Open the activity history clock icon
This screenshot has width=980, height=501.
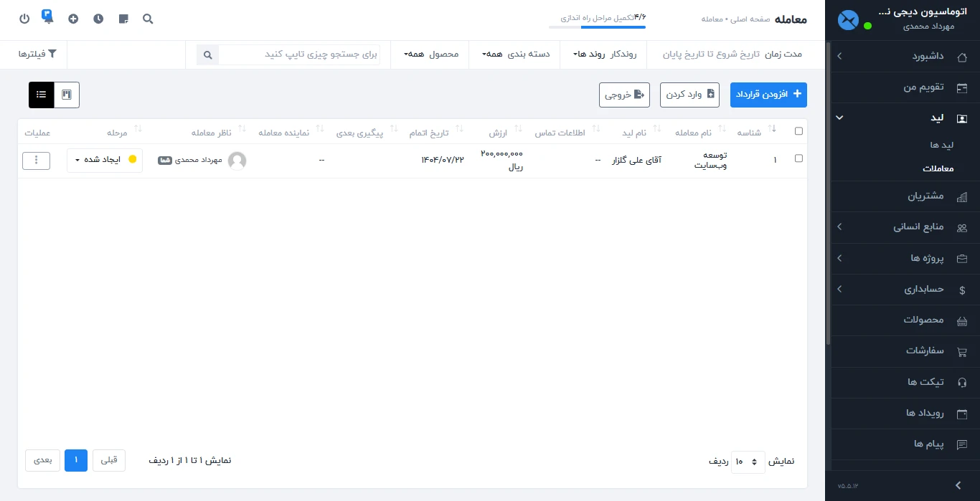coord(98,19)
